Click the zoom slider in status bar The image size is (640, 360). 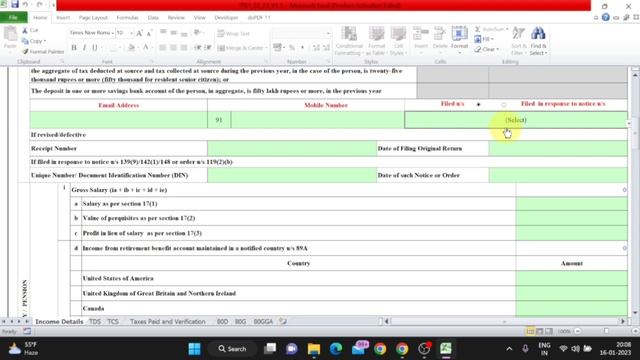tap(606, 331)
